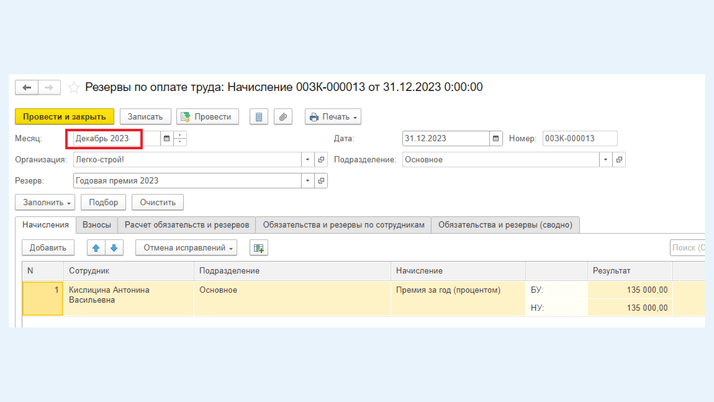Screen dimensions: 714x402
Task: Select the Кислицина Антонина Васильевна row
Action: pyautogui.click(x=109, y=296)
